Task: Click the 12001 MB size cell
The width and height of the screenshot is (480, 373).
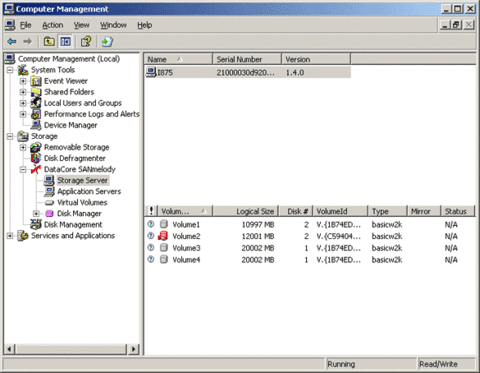Action: click(258, 236)
